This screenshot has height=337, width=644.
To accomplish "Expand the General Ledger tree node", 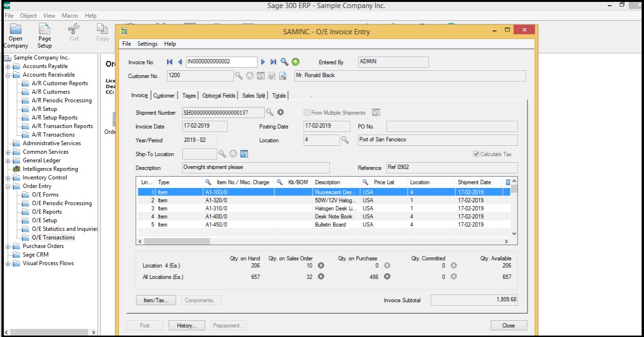I will [x=8, y=160].
